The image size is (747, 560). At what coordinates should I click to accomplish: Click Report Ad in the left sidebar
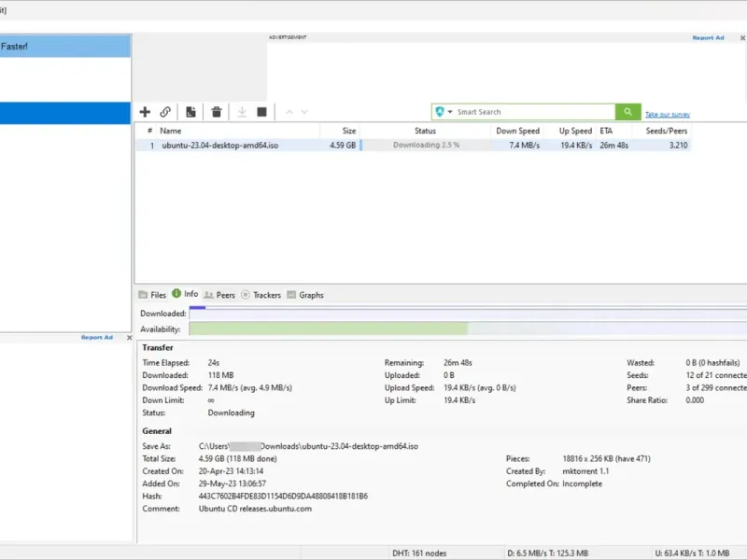click(97, 338)
